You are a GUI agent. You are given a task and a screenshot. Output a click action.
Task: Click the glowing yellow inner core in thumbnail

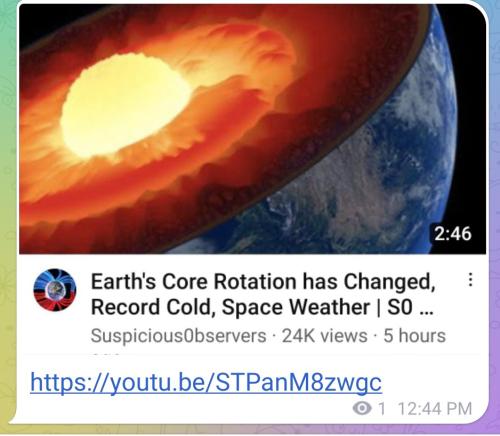click(125, 105)
